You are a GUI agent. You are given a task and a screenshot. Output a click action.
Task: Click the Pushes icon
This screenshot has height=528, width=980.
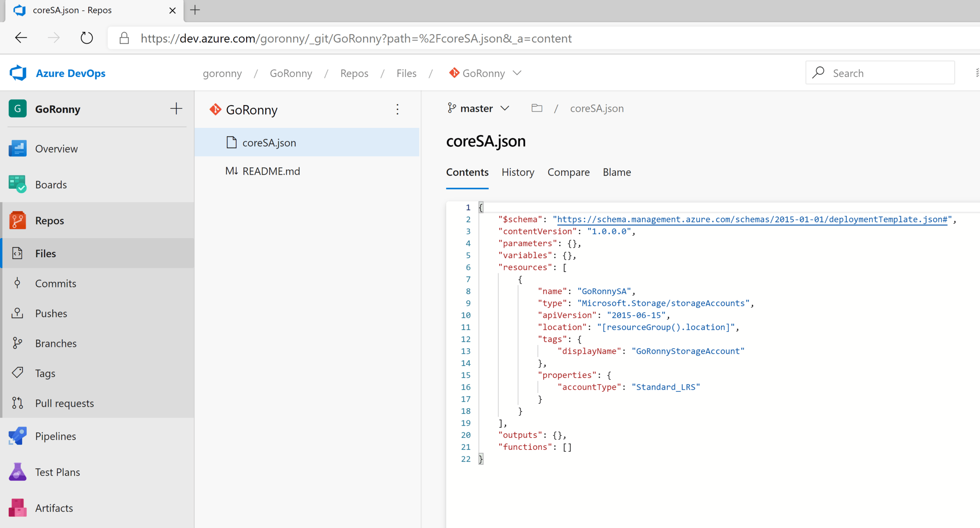(17, 313)
